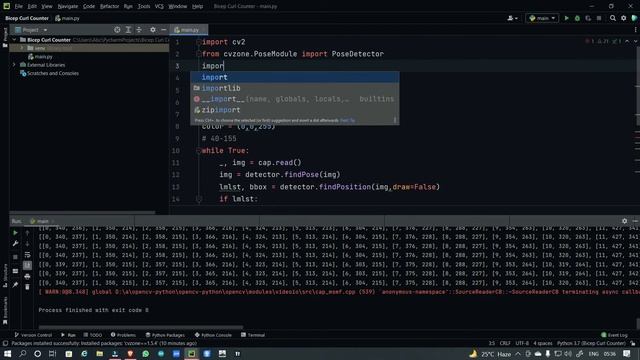640x360 pixels.
Task: Click the code with me user icon
Action: [512, 18]
